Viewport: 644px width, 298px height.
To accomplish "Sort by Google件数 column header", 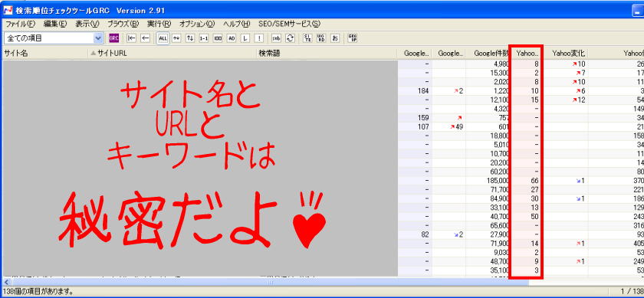I will [x=487, y=53].
